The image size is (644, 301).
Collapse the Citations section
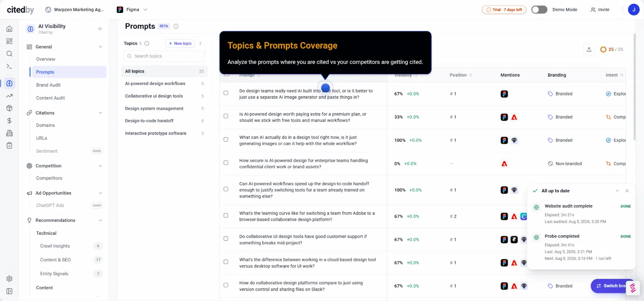pyautogui.click(x=100, y=113)
